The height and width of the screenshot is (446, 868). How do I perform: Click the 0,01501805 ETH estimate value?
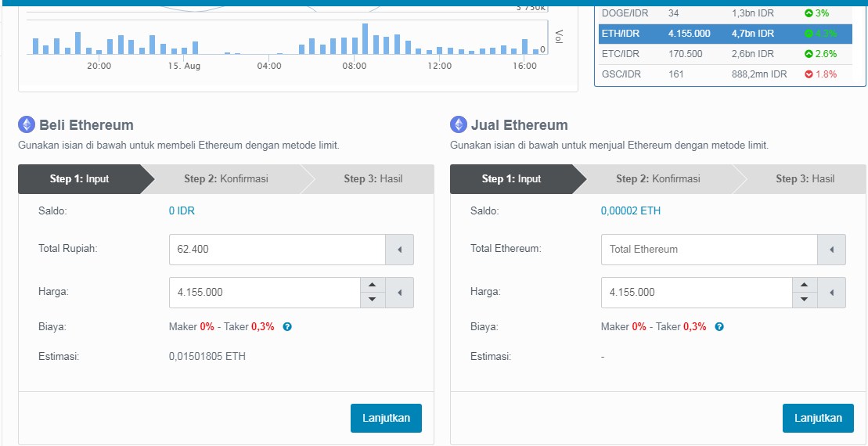click(x=207, y=356)
